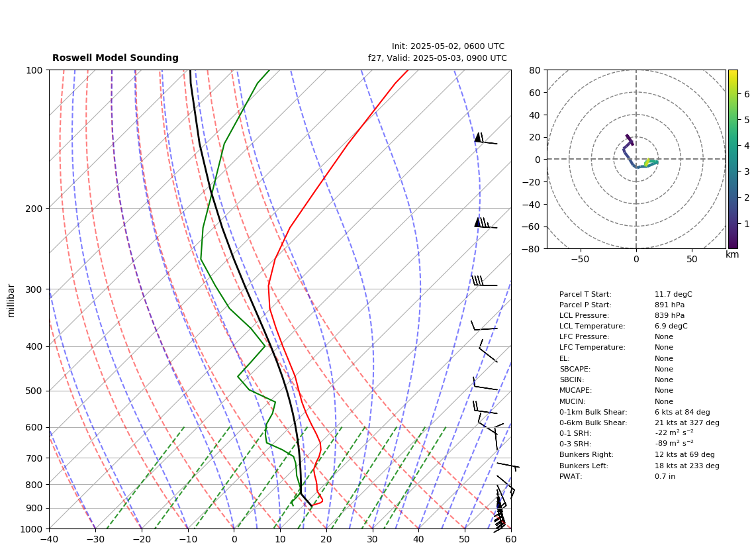Click the wind barb at 300 hPa level
The height and width of the screenshot is (551, 756).
[484, 281]
